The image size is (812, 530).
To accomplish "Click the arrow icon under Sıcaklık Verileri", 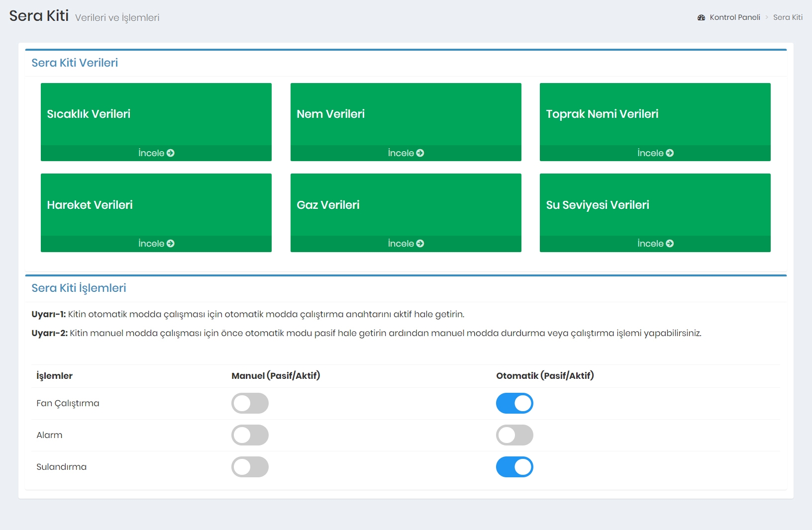I will [x=171, y=153].
